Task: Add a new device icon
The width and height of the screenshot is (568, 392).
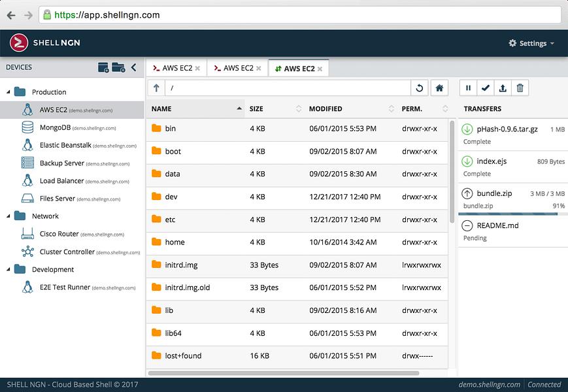Action: click(x=103, y=67)
